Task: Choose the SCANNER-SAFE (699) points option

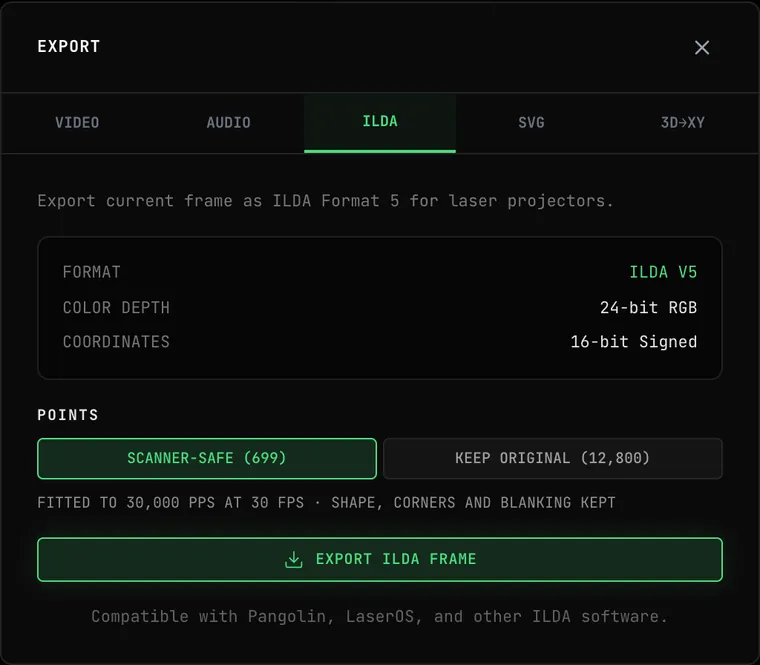Action: [x=207, y=459]
